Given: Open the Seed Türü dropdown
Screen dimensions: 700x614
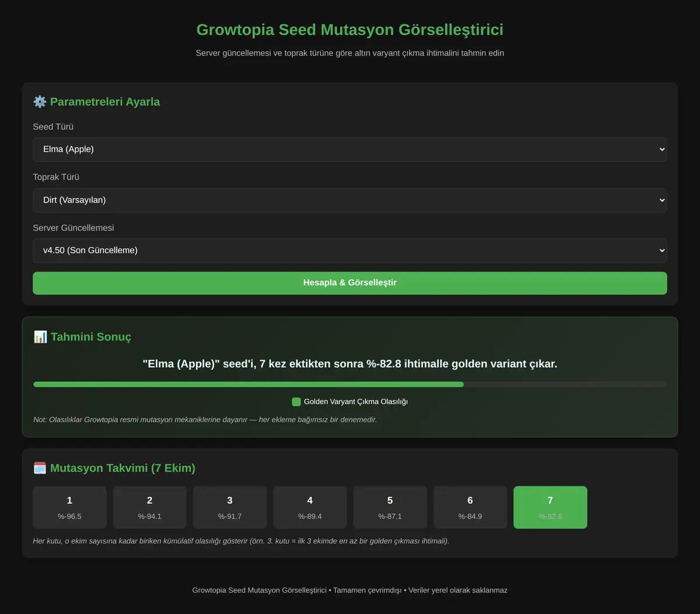Looking at the screenshot, I should pos(350,149).
